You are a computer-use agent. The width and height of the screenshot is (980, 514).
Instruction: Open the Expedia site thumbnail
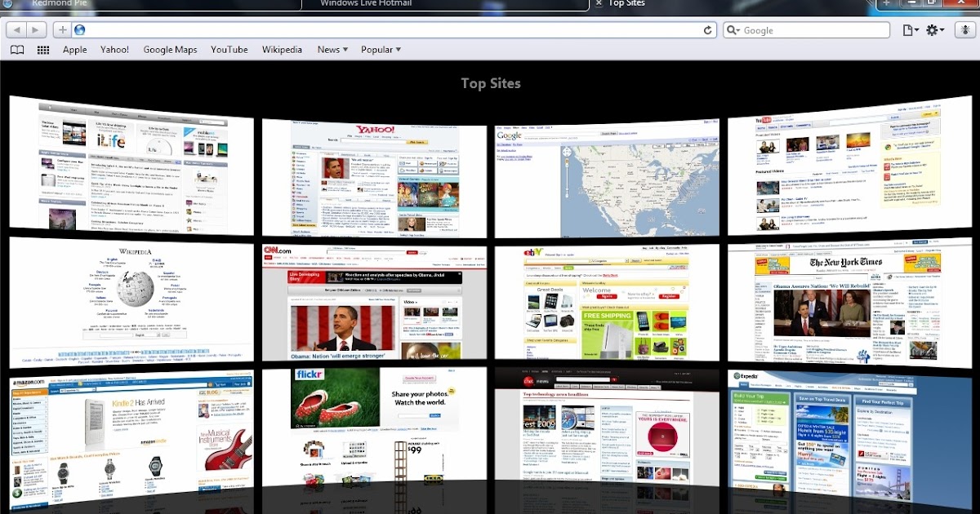click(849, 440)
